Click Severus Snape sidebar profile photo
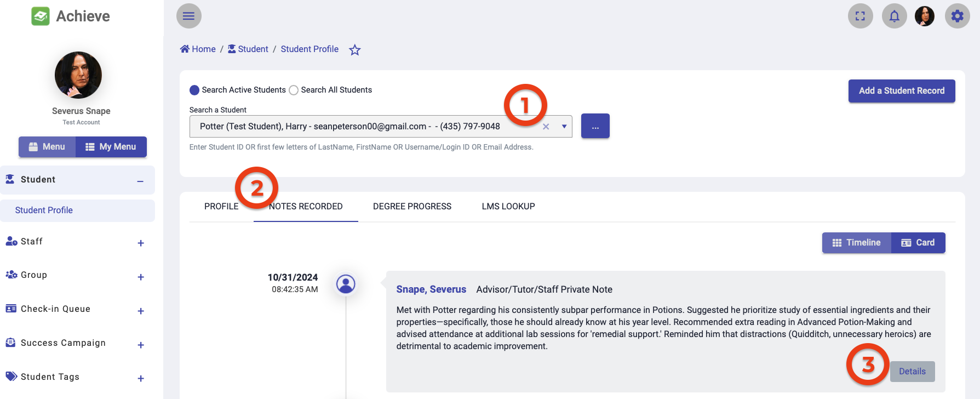The image size is (980, 399). tap(78, 75)
